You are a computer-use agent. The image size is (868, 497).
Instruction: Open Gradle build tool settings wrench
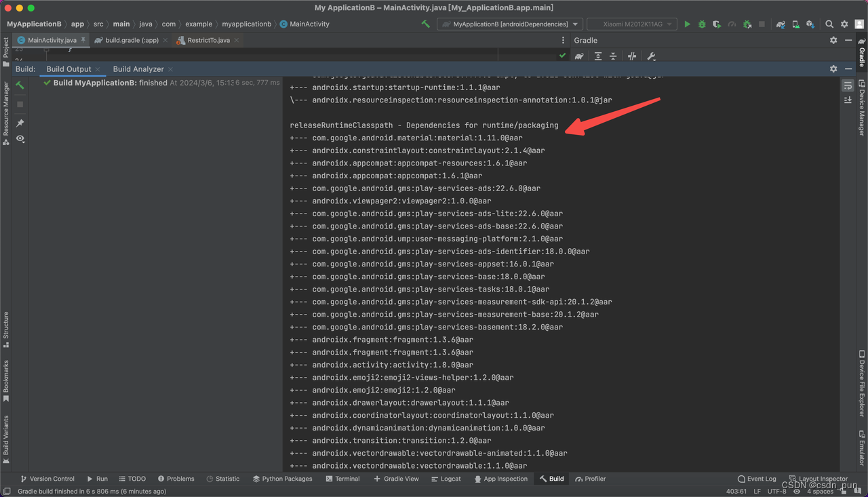click(x=651, y=56)
